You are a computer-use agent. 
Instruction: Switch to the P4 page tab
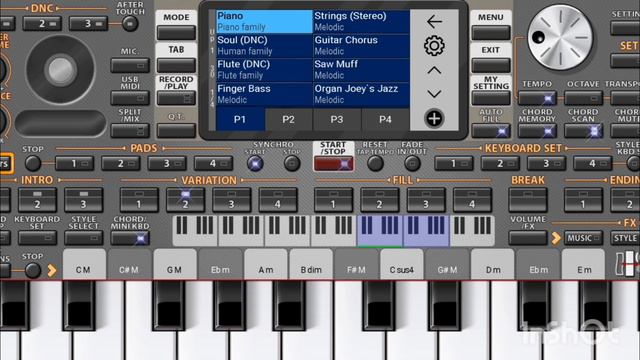385,120
